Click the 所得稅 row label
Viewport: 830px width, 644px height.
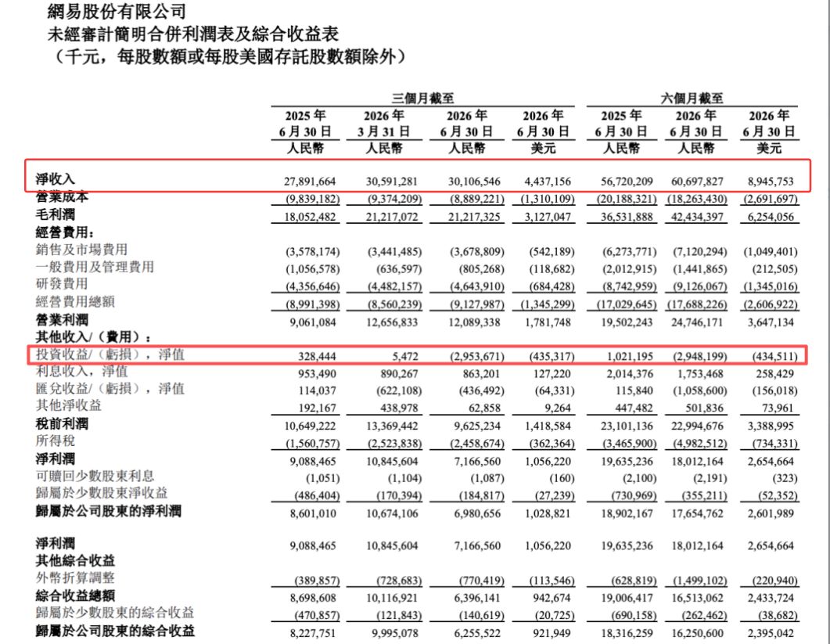click(55, 441)
